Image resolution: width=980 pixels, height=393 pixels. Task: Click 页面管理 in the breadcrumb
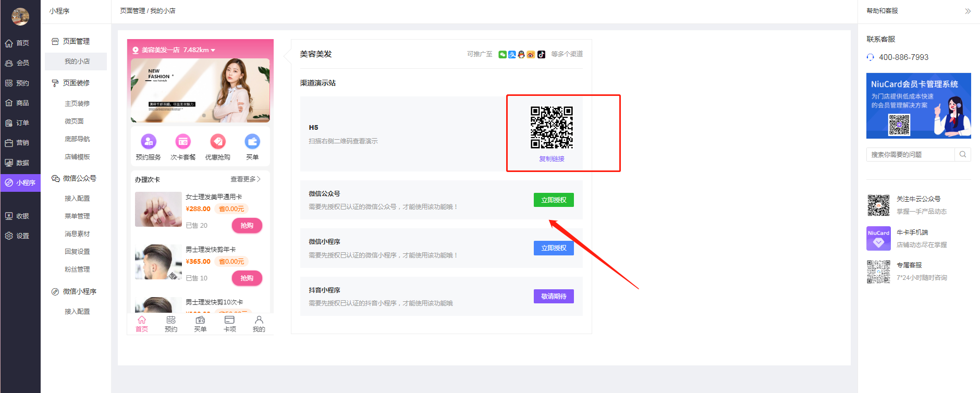click(132, 11)
